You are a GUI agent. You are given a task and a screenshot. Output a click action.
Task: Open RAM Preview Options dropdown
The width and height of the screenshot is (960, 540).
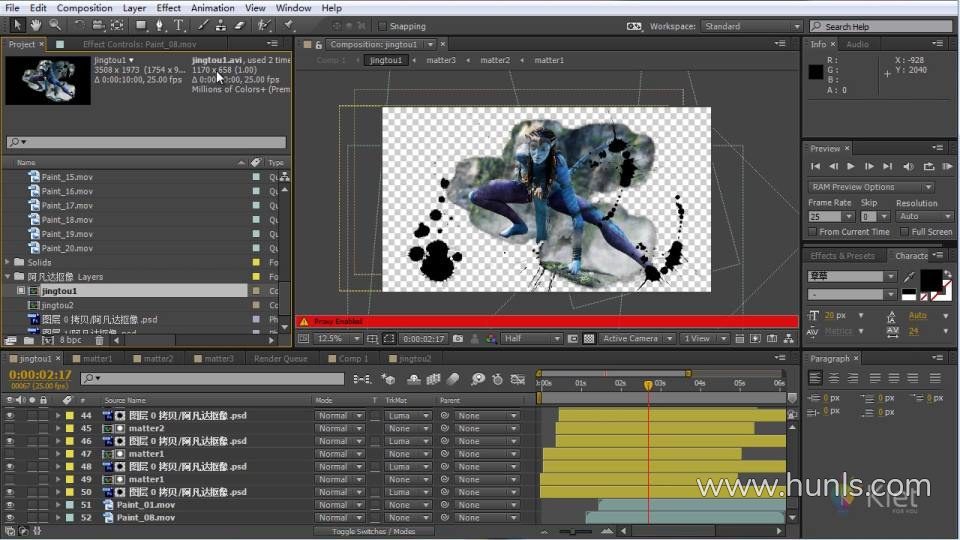pyautogui.click(x=871, y=187)
